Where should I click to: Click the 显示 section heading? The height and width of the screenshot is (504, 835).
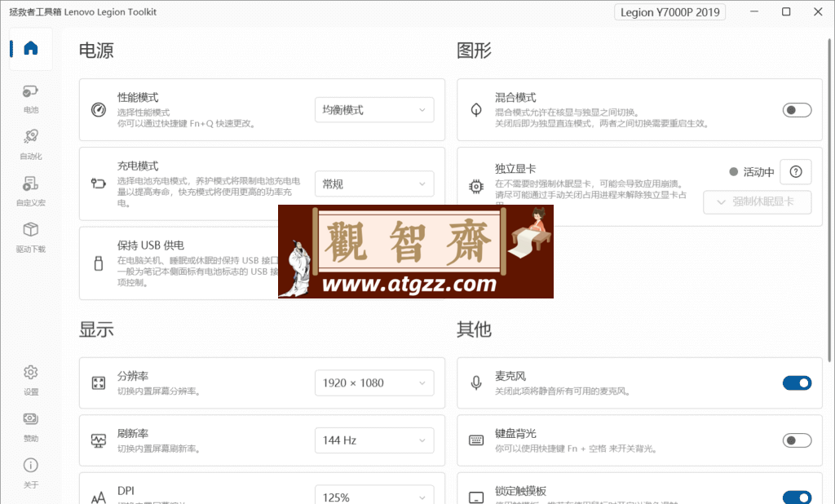coord(96,329)
